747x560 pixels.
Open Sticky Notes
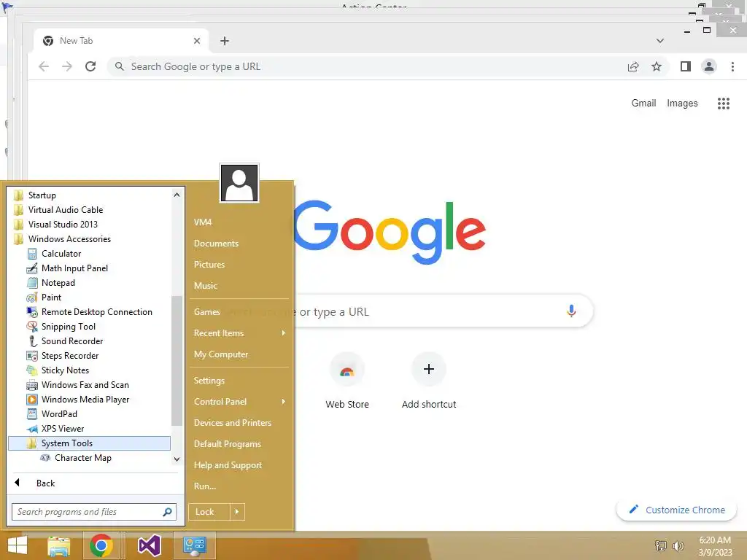coord(65,370)
